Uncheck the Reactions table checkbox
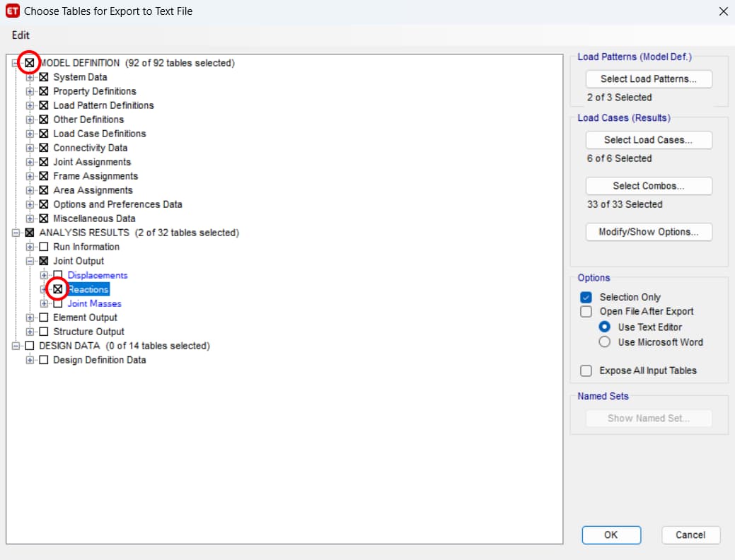 point(58,289)
